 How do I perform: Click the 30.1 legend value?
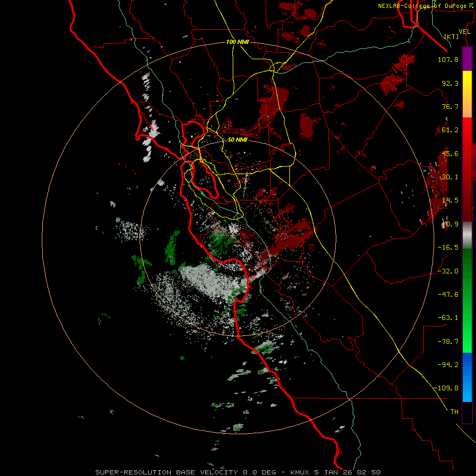(450, 177)
